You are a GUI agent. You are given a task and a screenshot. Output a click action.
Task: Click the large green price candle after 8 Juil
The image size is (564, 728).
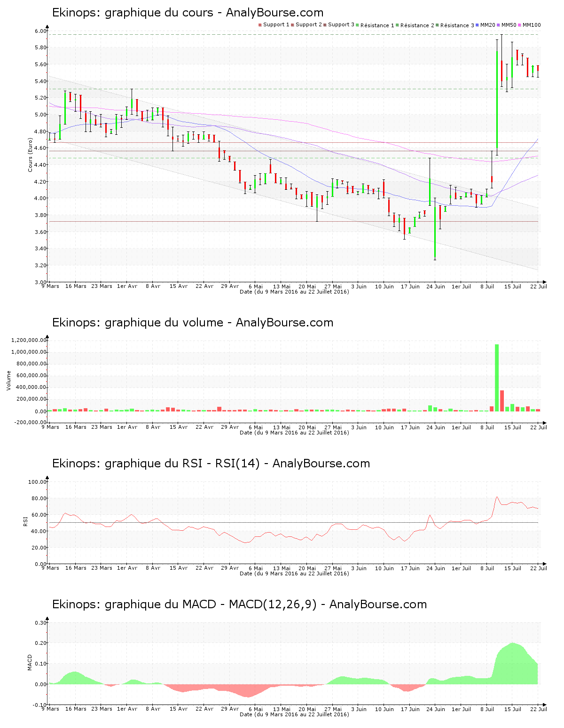(x=497, y=99)
